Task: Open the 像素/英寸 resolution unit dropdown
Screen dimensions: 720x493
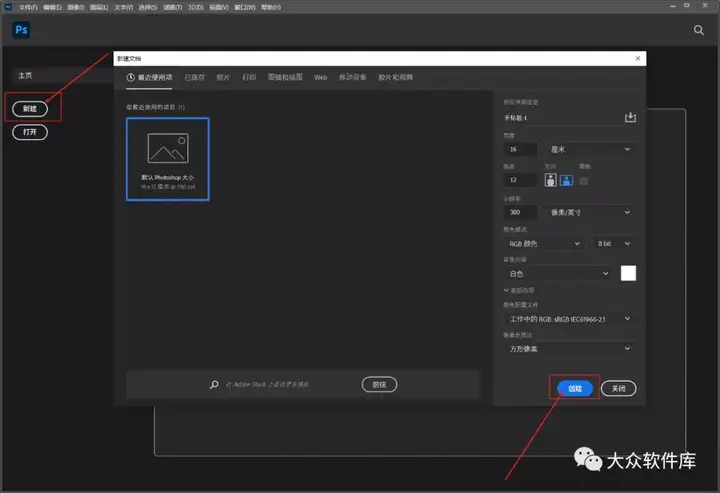Action: point(591,212)
